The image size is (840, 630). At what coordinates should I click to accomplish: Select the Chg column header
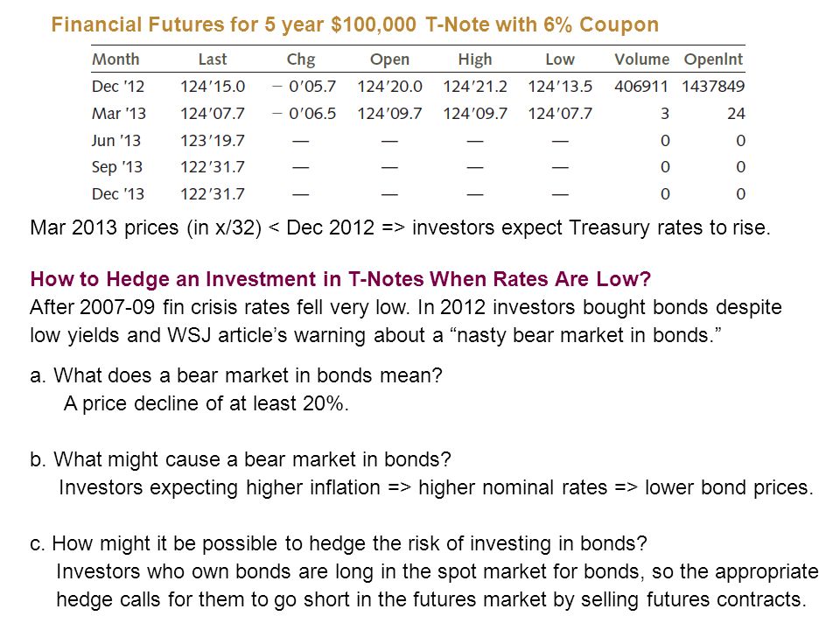[x=300, y=59]
